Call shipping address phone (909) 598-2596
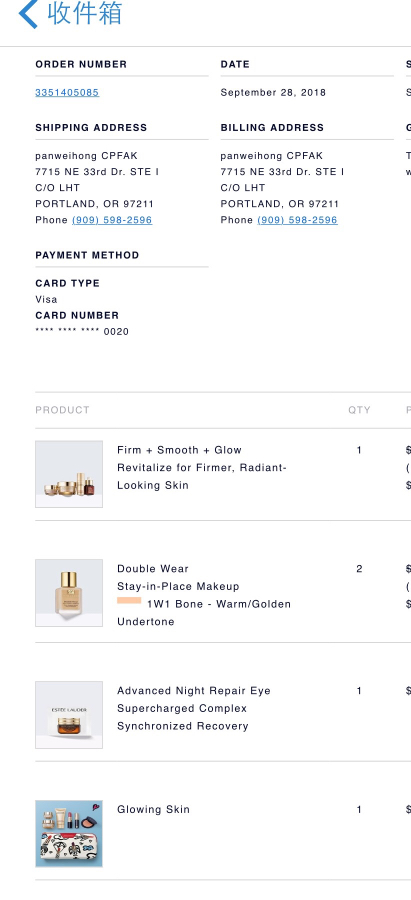The image size is (411, 900). coord(112,220)
